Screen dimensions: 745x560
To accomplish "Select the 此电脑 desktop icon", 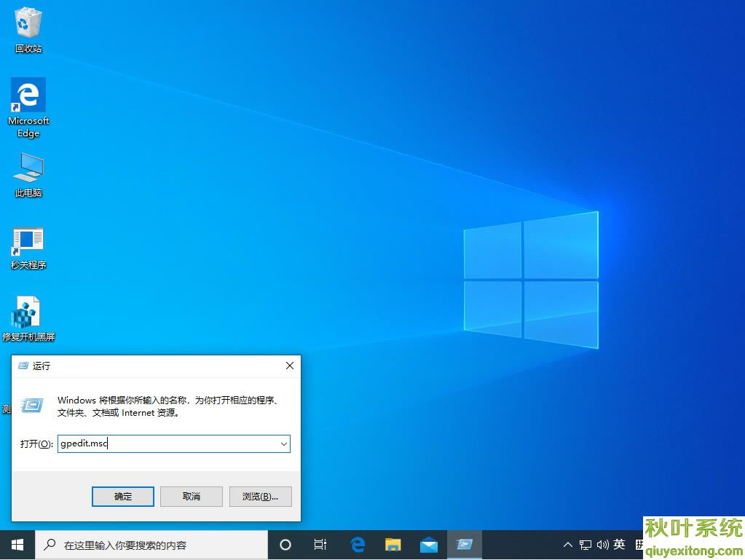I will coord(28,175).
